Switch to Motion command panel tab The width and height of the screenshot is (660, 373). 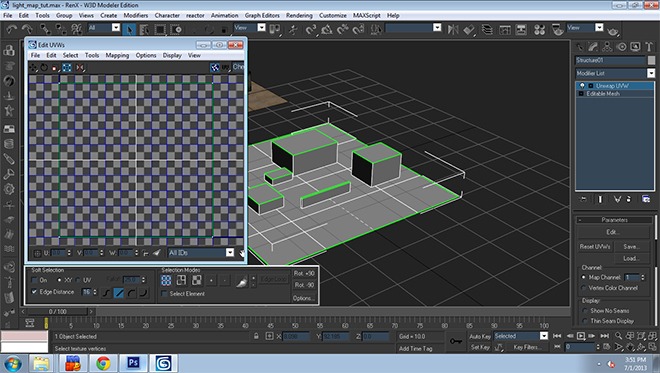(621, 47)
